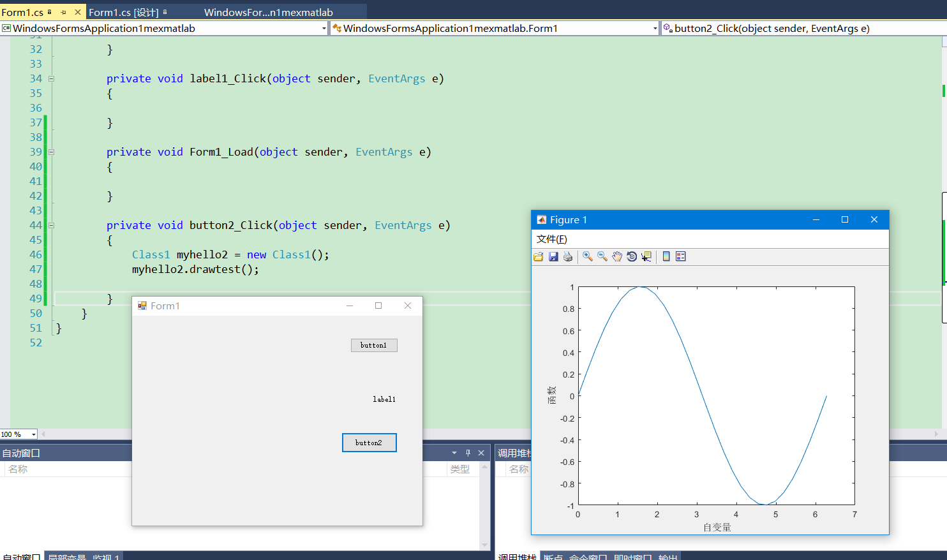Image resolution: width=947 pixels, height=560 pixels.
Task: Save the figure with the floppy disk icon
Action: (x=553, y=256)
